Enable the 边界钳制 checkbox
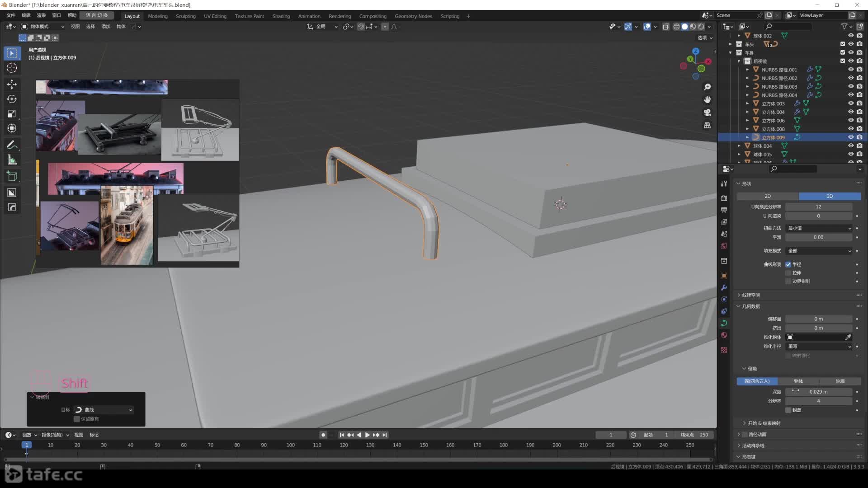The width and height of the screenshot is (868, 488). coord(788,282)
